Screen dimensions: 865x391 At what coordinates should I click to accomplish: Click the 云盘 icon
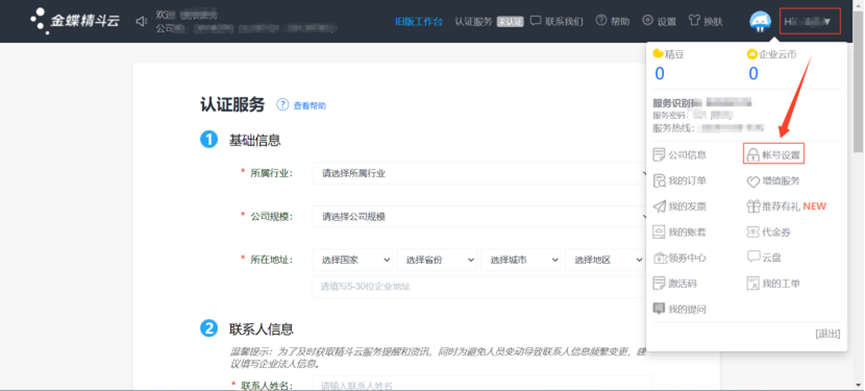click(753, 257)
